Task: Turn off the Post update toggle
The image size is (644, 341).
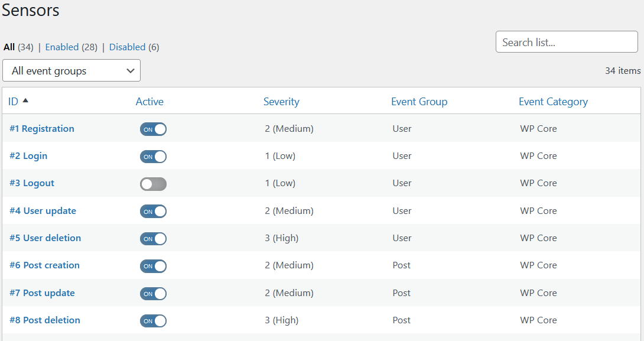Action: [x=153, y=293]
